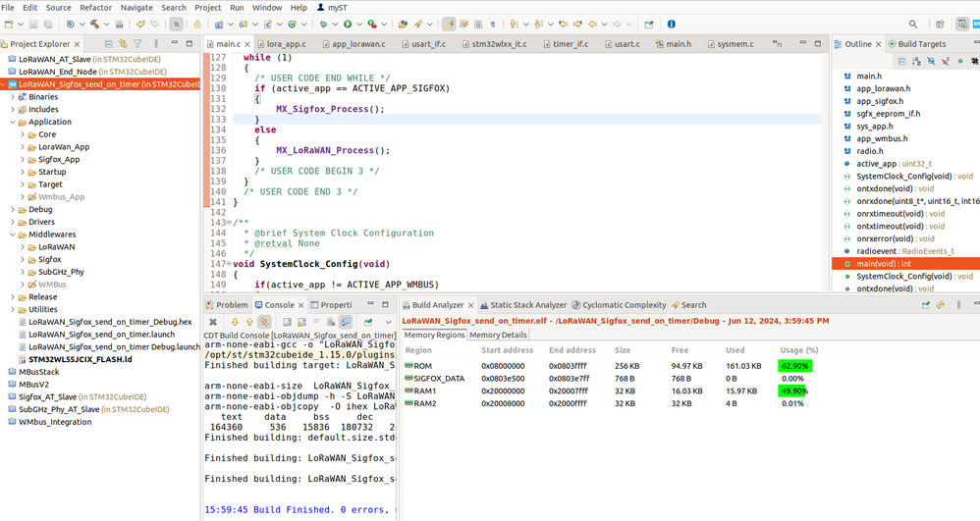This screenshot has width=980, height=521.
Task: Switch to the Static Stack Analyzer tab
Action: (x=522, y=305)
